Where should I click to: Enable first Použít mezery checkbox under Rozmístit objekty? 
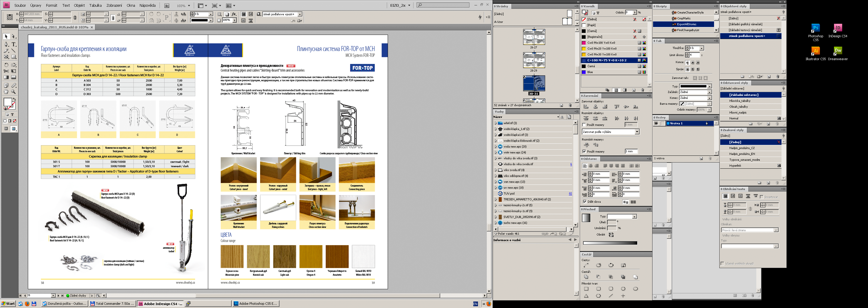[x=584, y=125]
